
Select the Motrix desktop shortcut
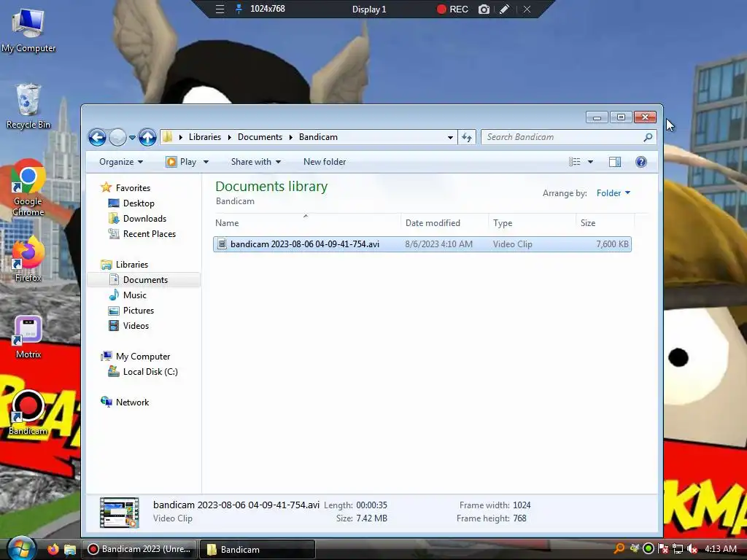coord(28,337)
